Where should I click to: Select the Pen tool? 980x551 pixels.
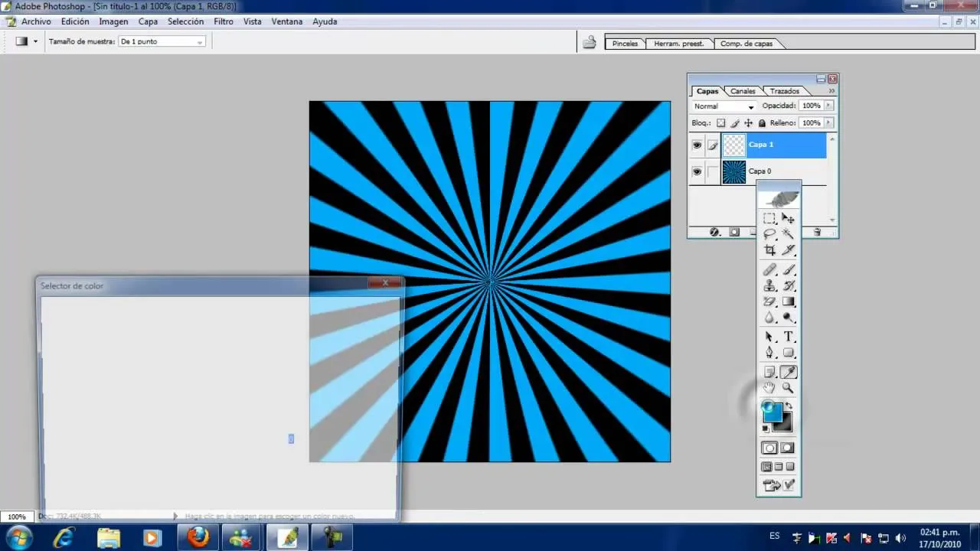[x=769, y=352]
